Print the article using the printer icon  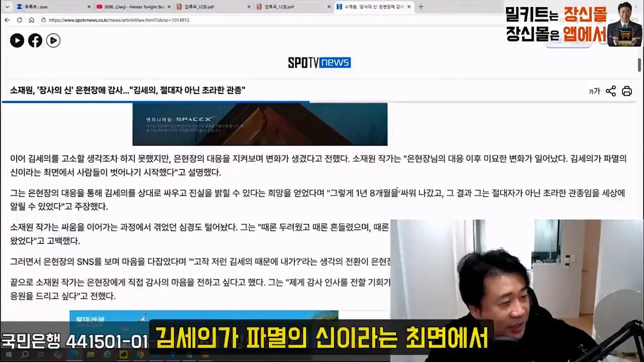point(627,91)
